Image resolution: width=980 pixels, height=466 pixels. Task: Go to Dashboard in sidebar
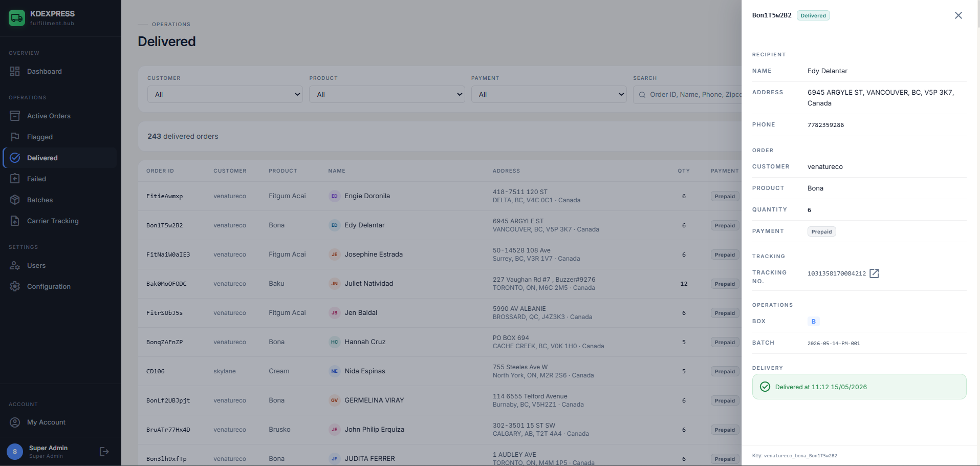(60, 71)
